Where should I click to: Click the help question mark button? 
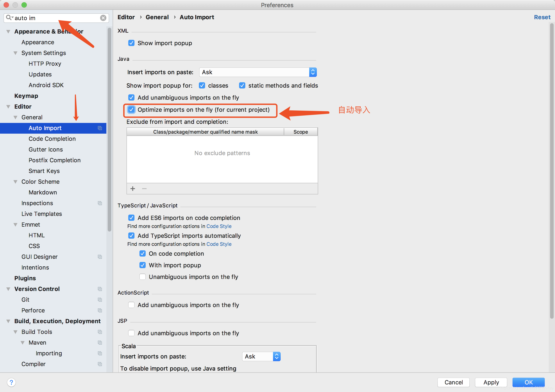click(x=11, y=382)
